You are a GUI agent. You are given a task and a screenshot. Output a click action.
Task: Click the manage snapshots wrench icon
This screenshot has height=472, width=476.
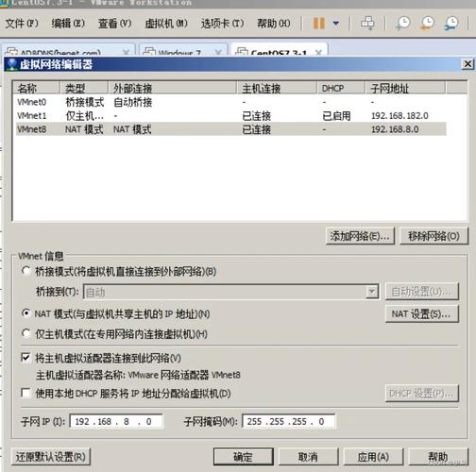tap(451, 23)
